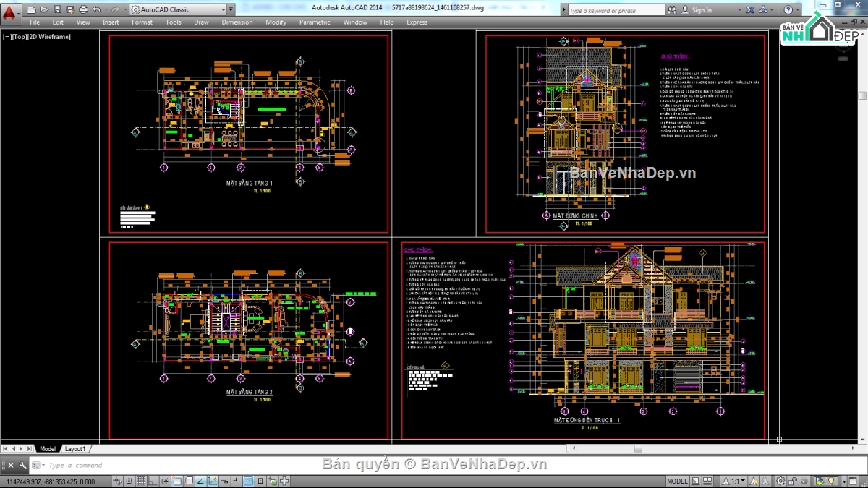This screenshot has height=488, width=868.
Task: Toggle Ortho Mode in status bar
Action: [x=153, y=481]
